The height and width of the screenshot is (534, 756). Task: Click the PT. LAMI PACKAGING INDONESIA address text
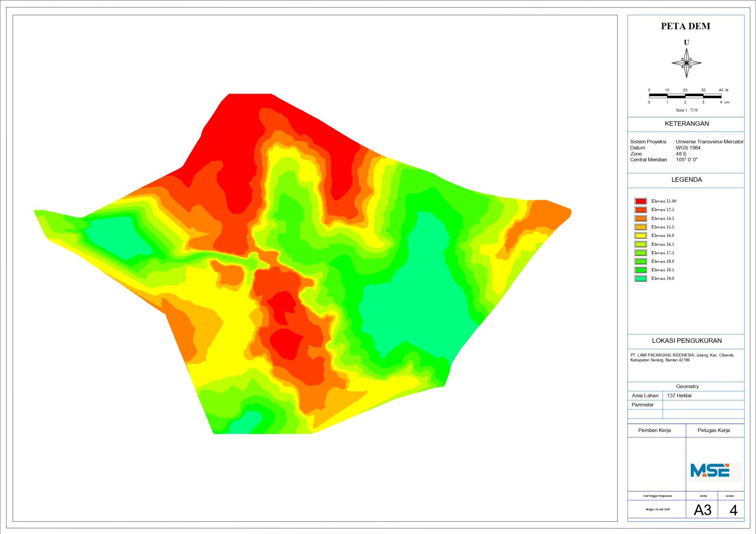[682, 357]
